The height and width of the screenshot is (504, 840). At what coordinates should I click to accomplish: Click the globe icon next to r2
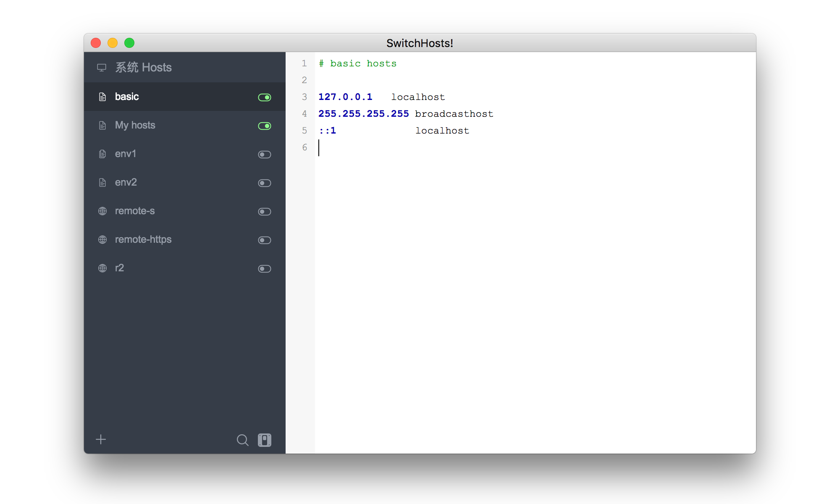tap(102, 268)
